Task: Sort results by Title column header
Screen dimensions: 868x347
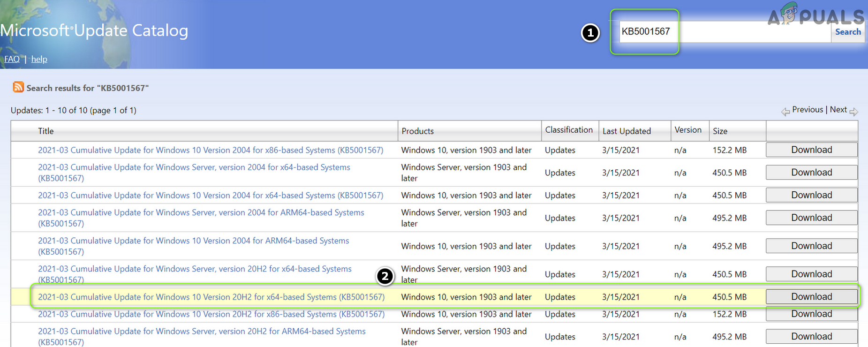Action: [46, 131]
